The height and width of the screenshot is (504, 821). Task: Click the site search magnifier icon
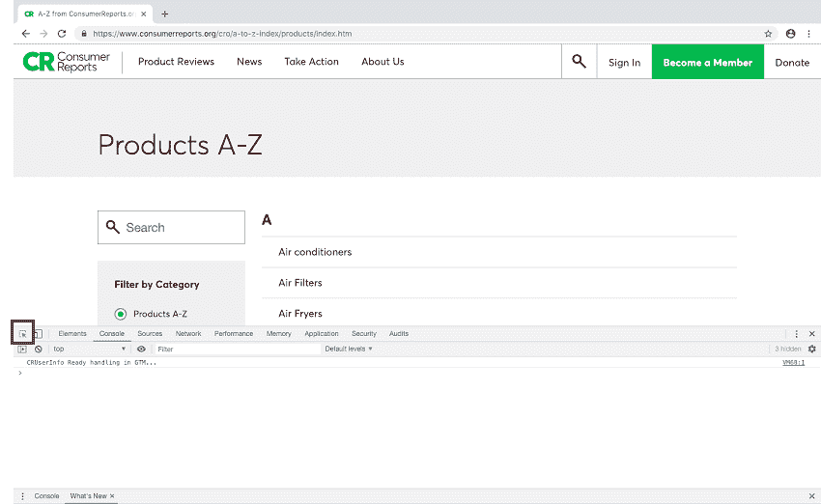click(579, 62)
